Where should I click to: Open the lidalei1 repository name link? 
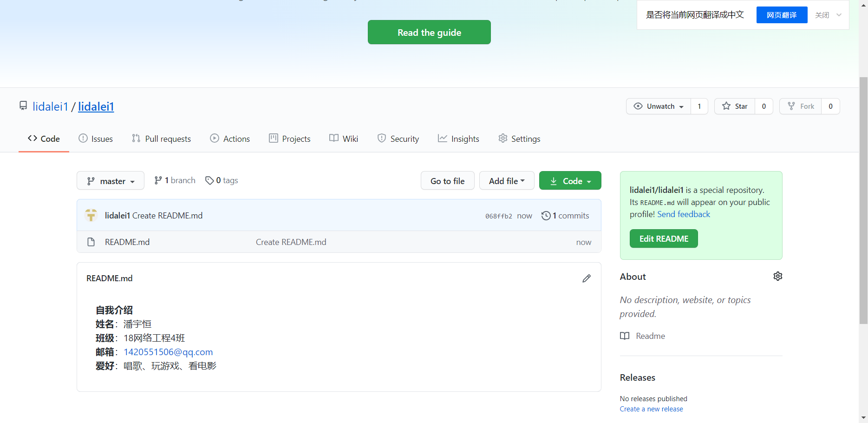click(96, 106)
